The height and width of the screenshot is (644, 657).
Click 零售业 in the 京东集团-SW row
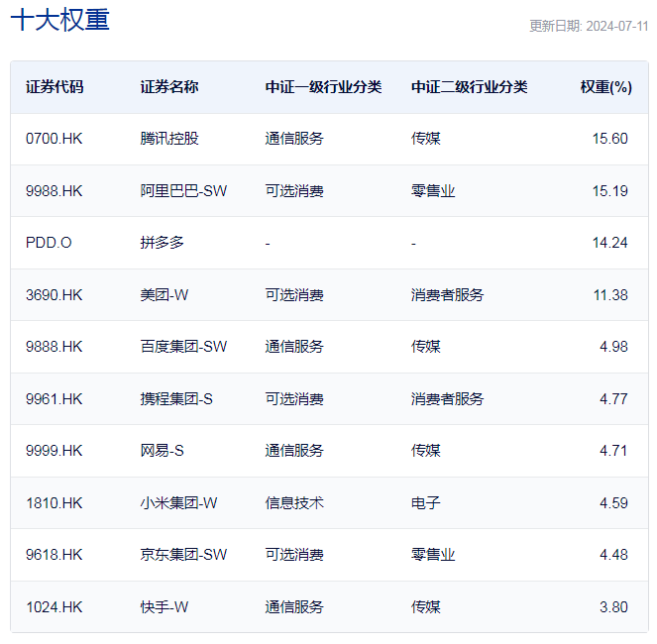(433, 554)
